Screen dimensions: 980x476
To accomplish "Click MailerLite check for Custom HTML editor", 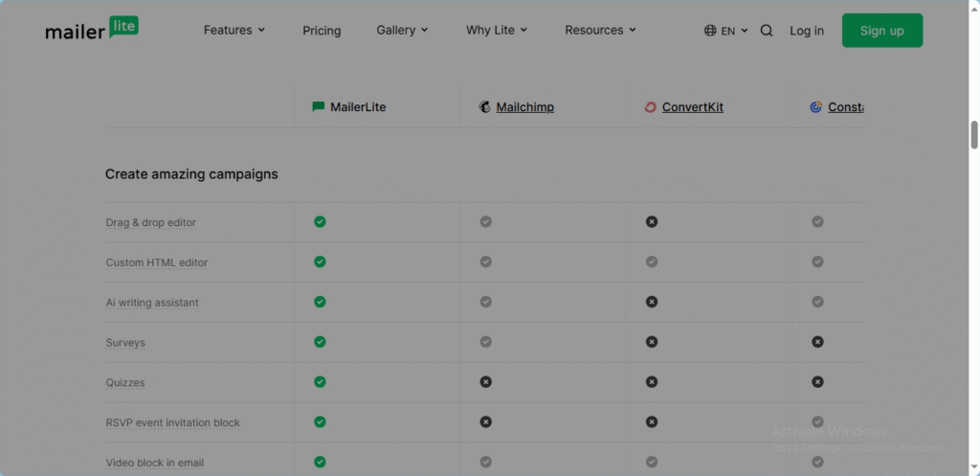I will pyautogui.click(x=320, y=261).
